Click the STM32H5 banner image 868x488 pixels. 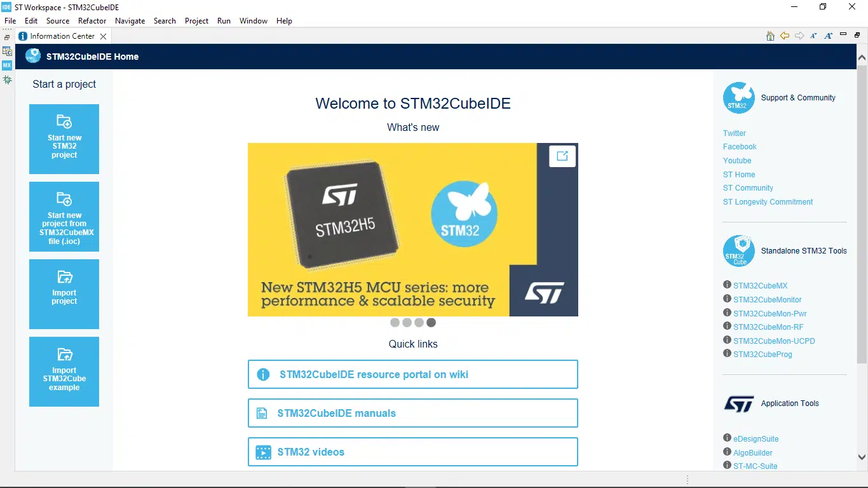[x=413, y=229]
